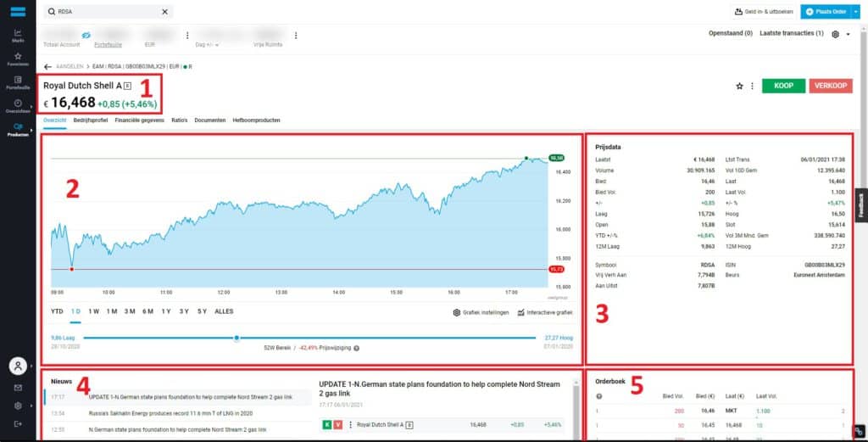Open the inbox envelope icon
This screenshot has width=868, height=442.
[x=18, y=388]
